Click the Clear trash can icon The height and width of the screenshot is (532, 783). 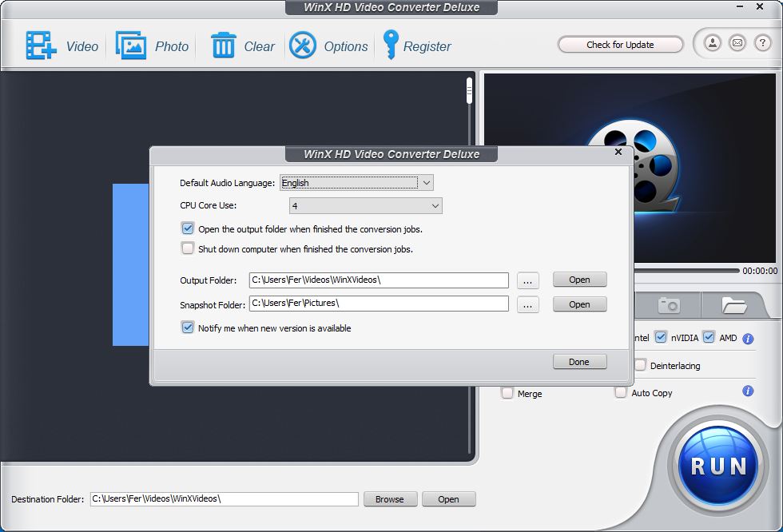[223, 46]
